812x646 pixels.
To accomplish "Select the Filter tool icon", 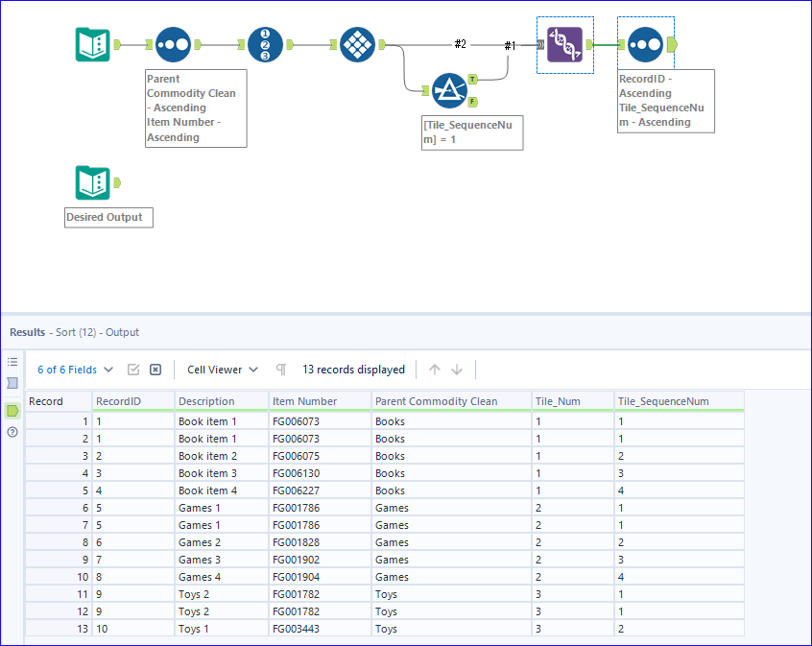I will click(x=449, y=90).
